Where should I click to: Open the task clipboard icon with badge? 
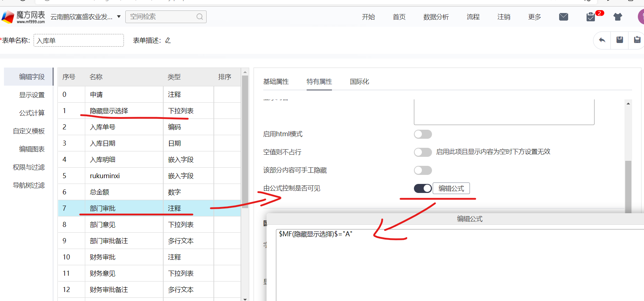tap(591, 17)
